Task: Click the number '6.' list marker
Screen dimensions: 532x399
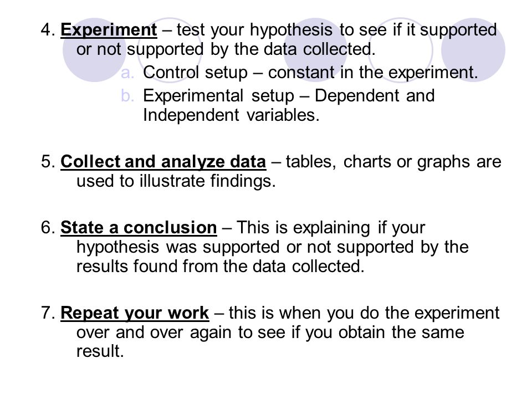Action: click(x=48, y=227)
